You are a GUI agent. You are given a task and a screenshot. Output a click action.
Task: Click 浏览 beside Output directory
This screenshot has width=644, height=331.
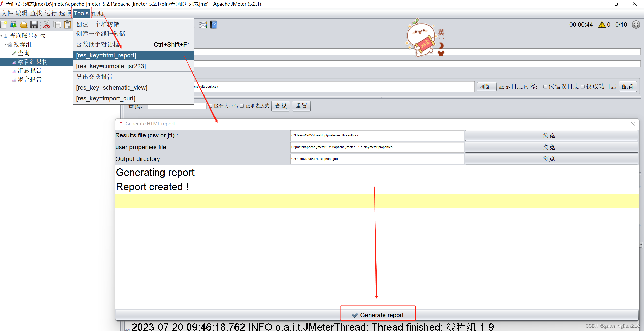pyautogui.click(x=551, y=159)
